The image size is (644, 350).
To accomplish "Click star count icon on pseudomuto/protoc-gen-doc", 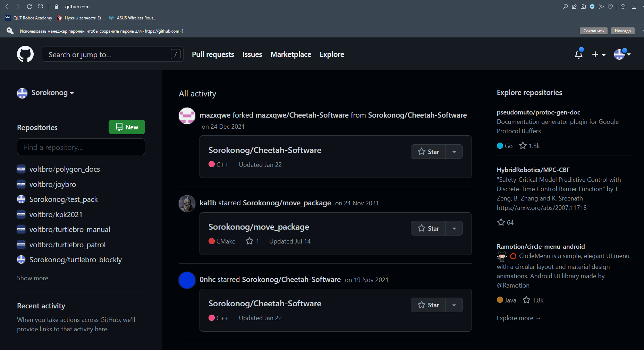I will [x=523, y=146].
